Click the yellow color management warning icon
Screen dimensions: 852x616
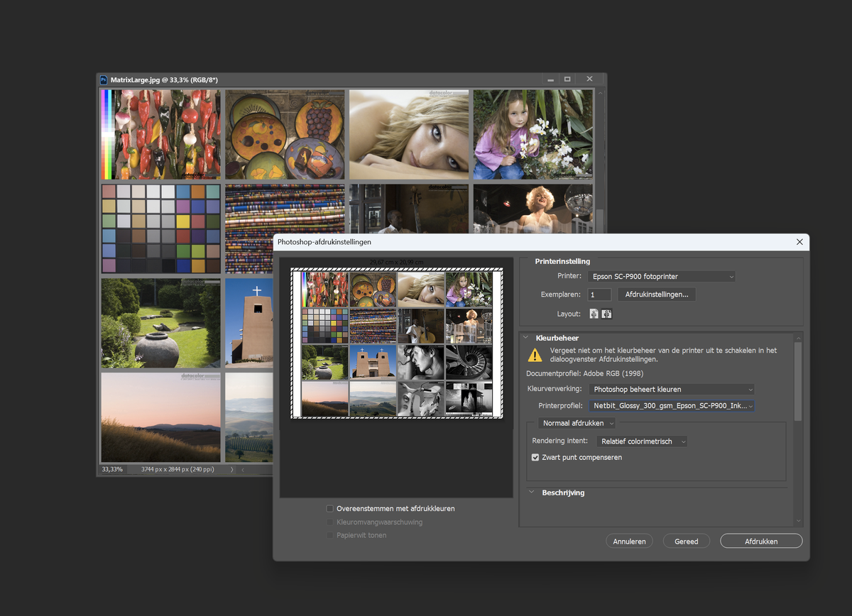534,355
